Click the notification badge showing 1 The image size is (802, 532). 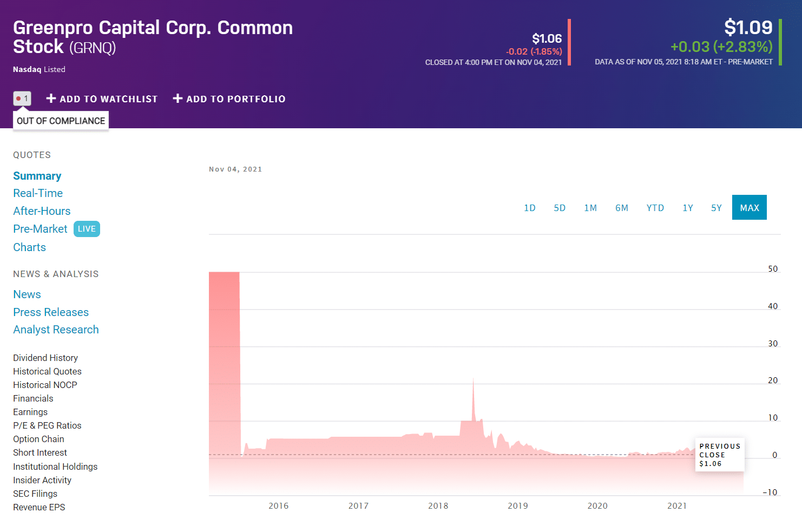(x=22, y=98)
